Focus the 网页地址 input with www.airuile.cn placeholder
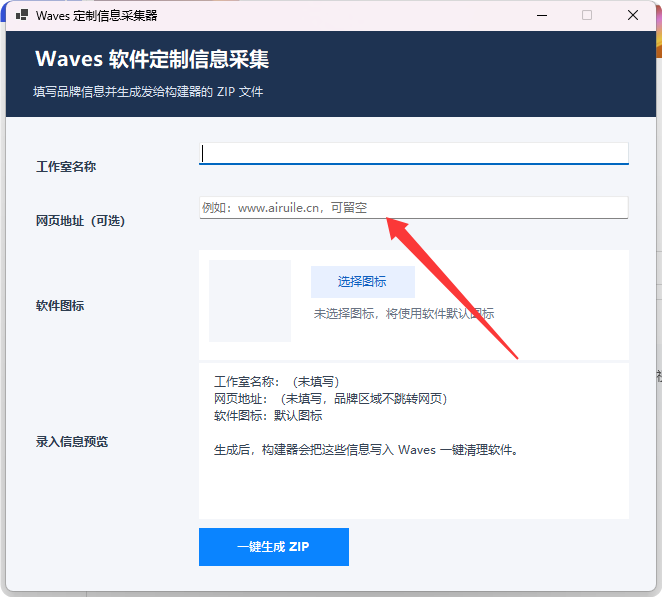 414,208
